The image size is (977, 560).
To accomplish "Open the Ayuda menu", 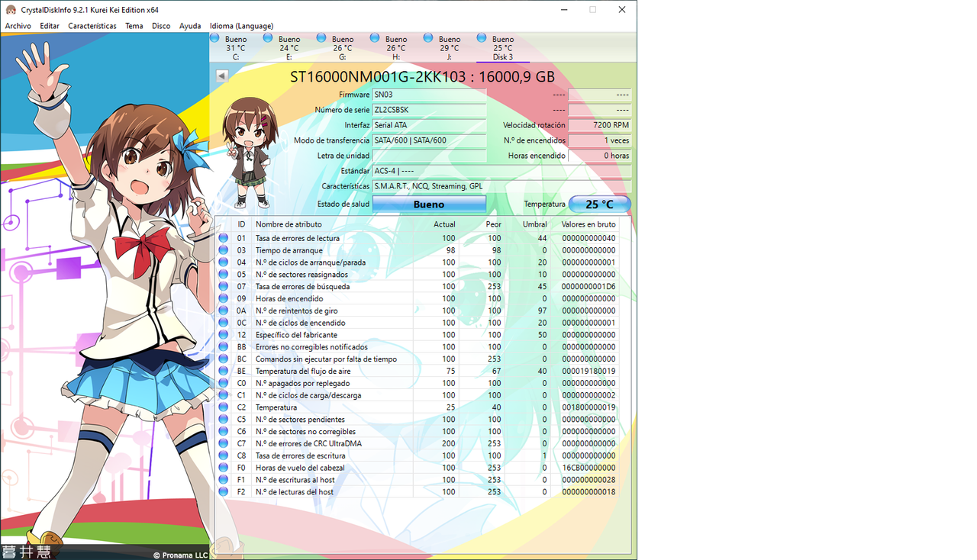I will tap(190, 26).
